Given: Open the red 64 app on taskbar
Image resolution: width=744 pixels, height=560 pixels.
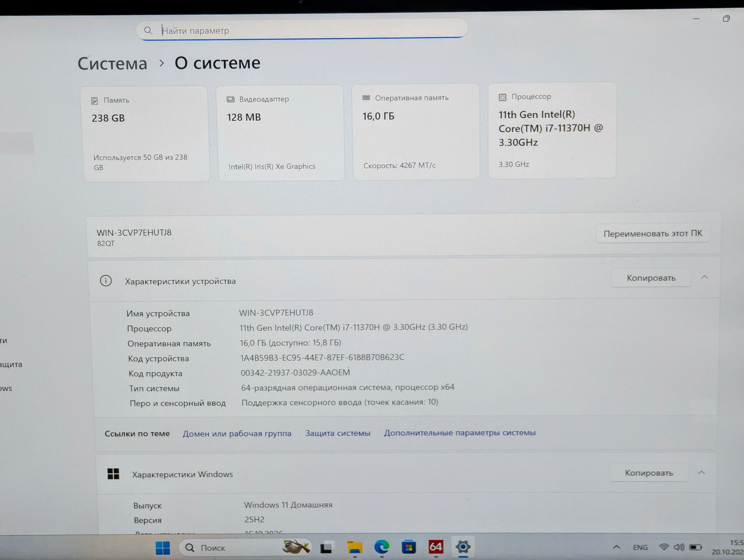Looking at the screenshot, I should [436, 547].
